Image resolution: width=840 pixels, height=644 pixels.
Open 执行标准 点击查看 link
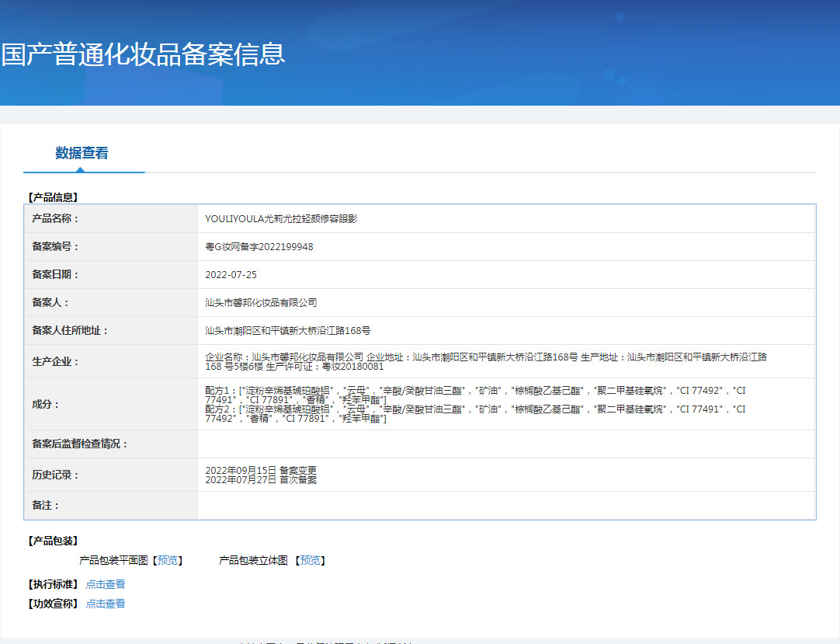click(x=106, y=584)
